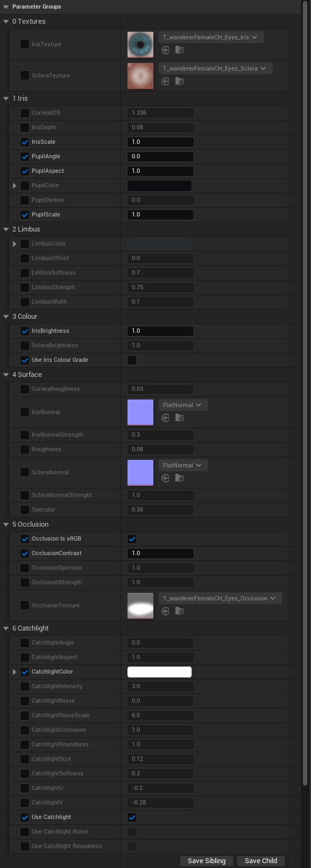
Task: Browse to OcclusionTexture asset in content browser
Action: point(180,611)
